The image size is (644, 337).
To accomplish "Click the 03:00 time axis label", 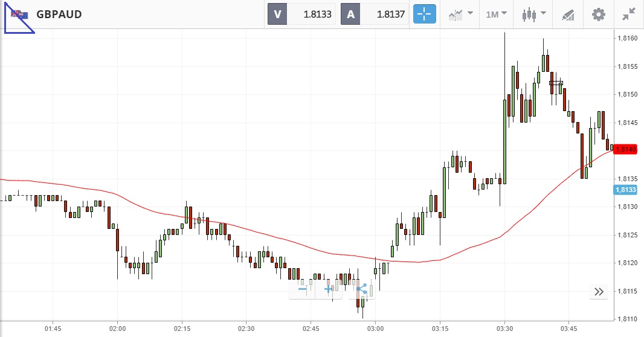I will tap(375, 329).
